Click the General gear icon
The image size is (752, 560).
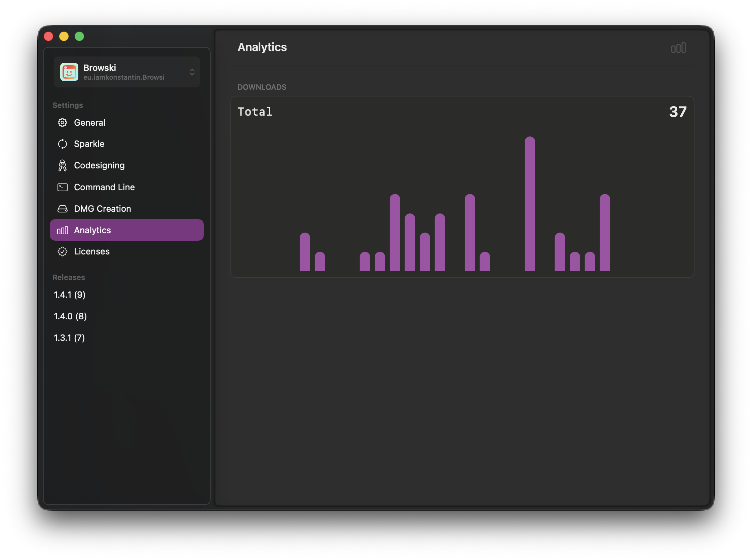pyautogui.click(x=63, y=123)
